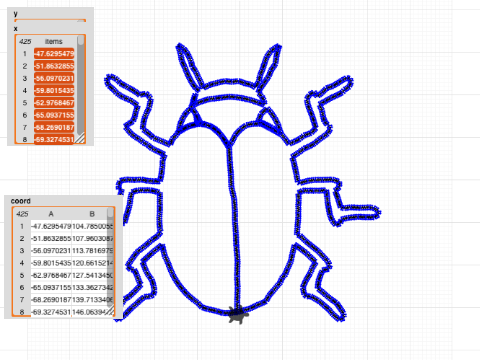Click the y list watcher scrollbar thumb
Viewport: 480px width, 360px height.
click(81, 21)
